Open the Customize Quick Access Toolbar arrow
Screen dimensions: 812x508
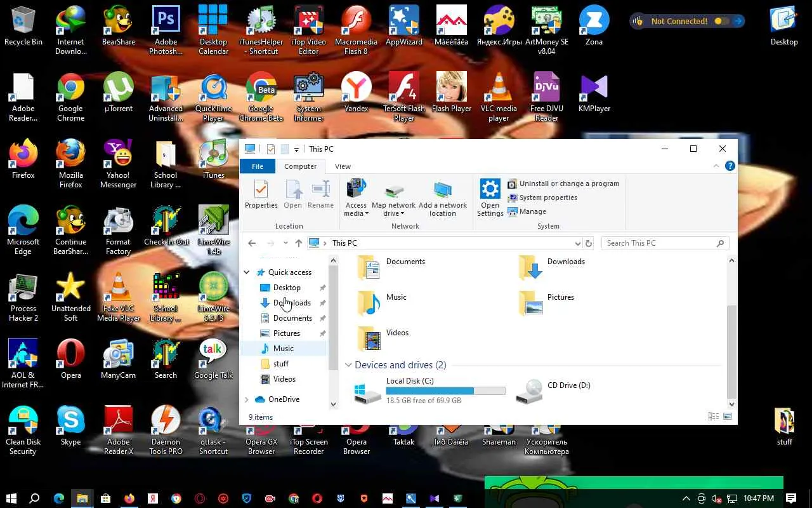296,150
